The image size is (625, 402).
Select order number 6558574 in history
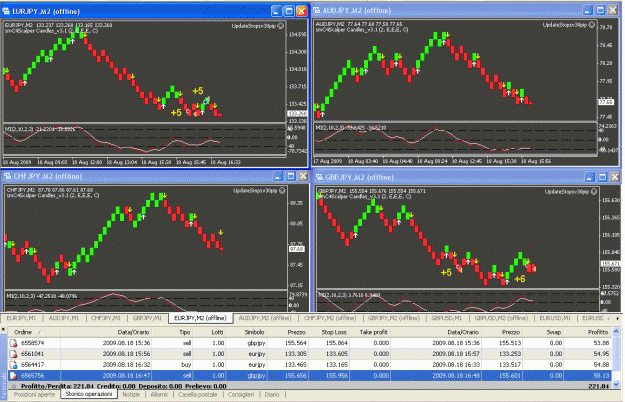(x=32, y=343)
